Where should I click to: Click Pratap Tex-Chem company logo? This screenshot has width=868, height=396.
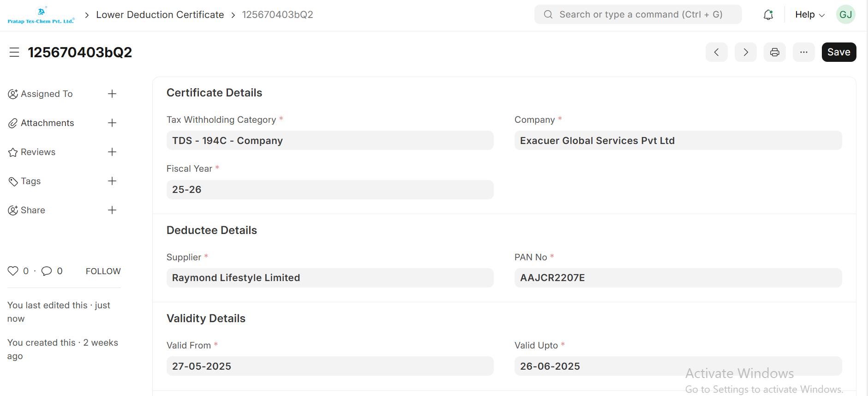point(41,15)
